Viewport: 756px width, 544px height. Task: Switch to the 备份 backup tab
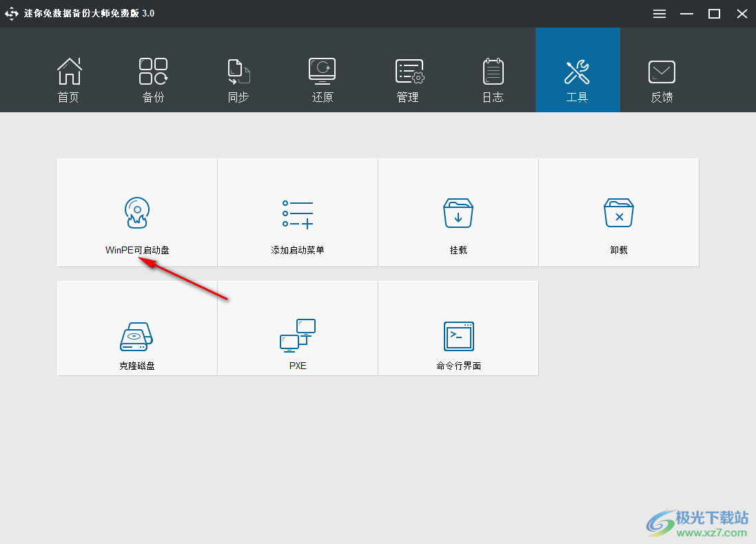pyautogui.click(x=153, y=79)
